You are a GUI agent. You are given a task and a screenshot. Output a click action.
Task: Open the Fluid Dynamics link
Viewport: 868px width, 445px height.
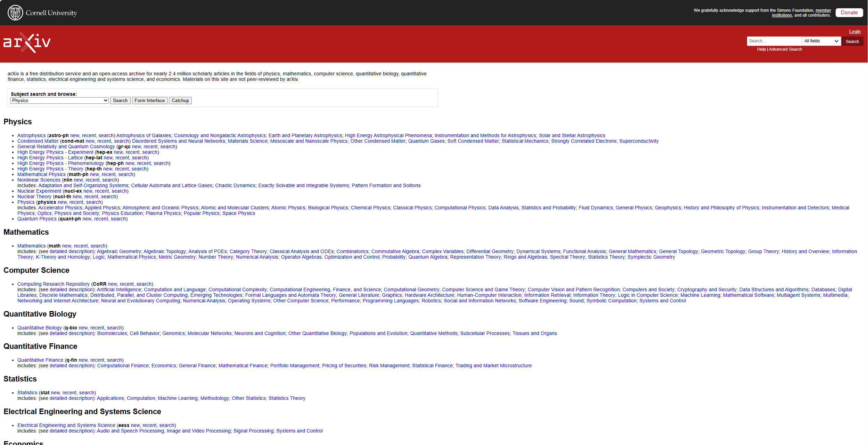(596, 208)
